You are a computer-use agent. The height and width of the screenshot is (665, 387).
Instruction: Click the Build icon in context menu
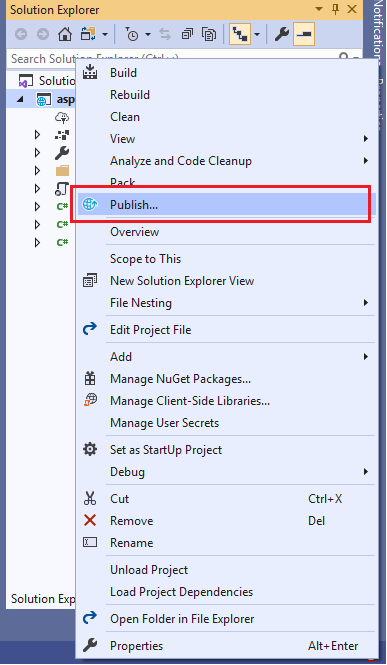(x=90, y=72)
